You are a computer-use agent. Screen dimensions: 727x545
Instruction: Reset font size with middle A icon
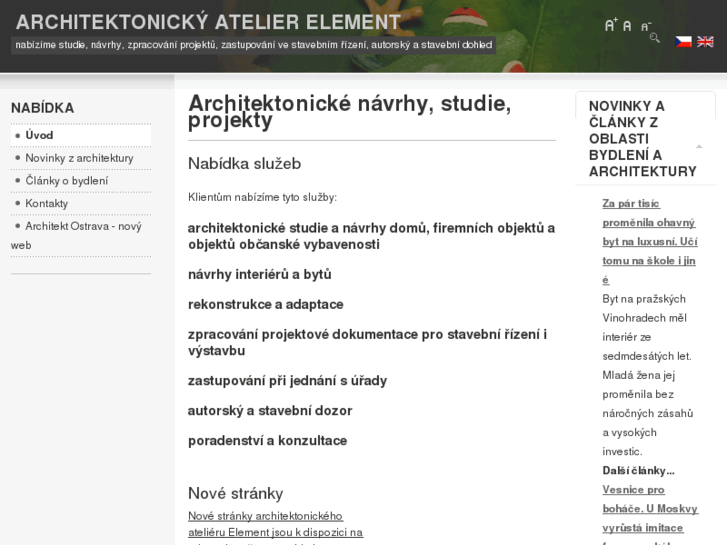[x=627, y=26]
